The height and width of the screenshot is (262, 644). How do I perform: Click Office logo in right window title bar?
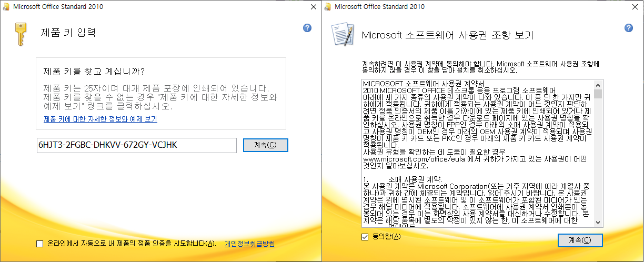click(328, 6)
